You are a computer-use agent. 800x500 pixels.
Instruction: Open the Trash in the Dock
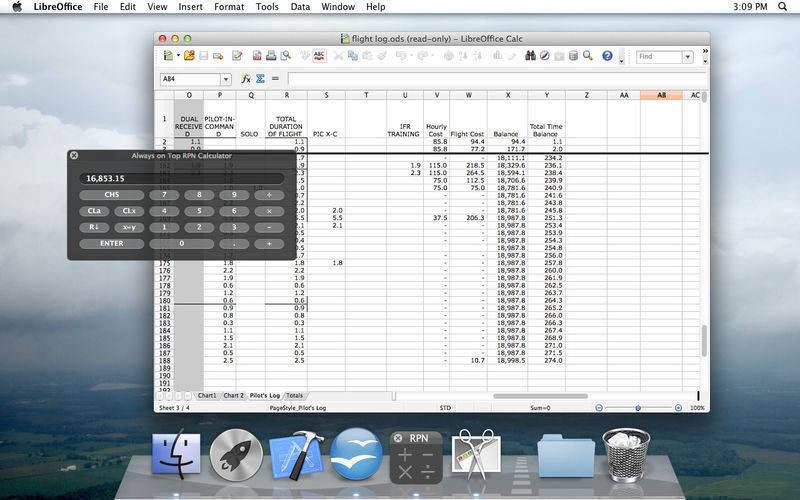[x=626, y=455]
